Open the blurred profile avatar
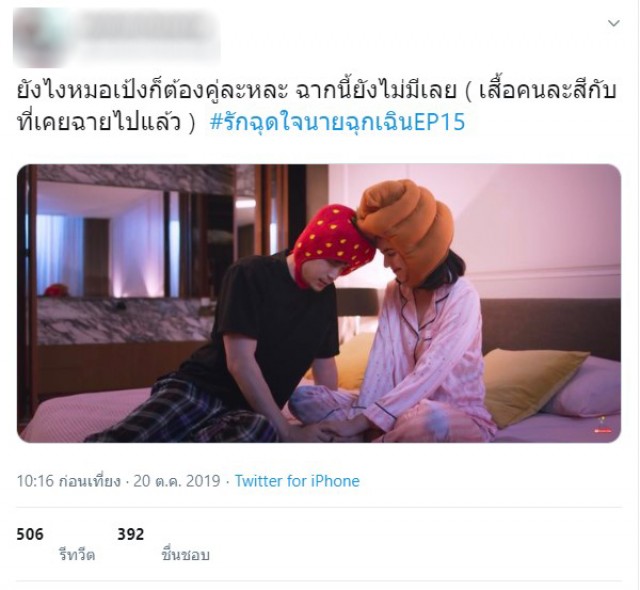The image size is (640, 590). pos(41,37)
